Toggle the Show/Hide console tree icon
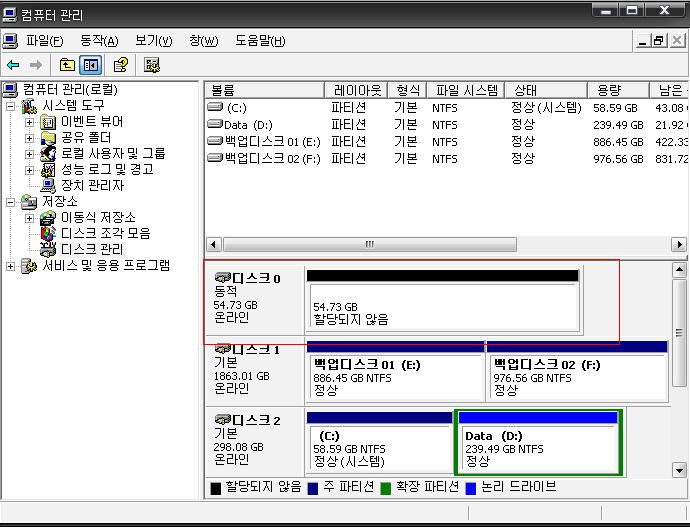The height and width of the screenshot is (527, 690). click(91, 66)
